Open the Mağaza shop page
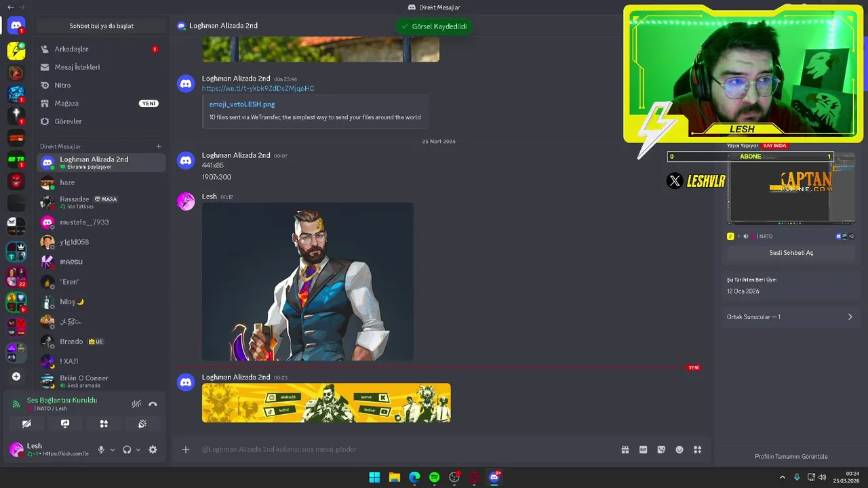Image resolution: width=868 pixels, height=488 pixels. [100, 103]
